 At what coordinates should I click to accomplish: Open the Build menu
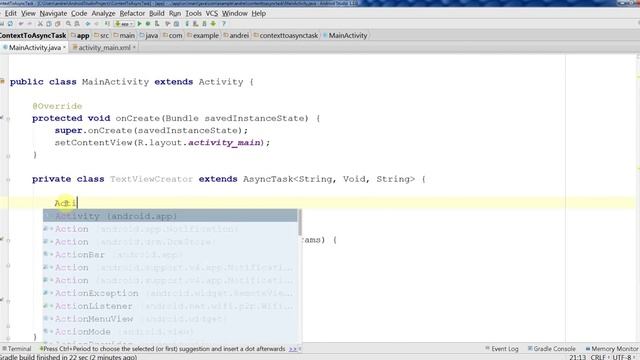pyautogui.click(x=156, y=13)
